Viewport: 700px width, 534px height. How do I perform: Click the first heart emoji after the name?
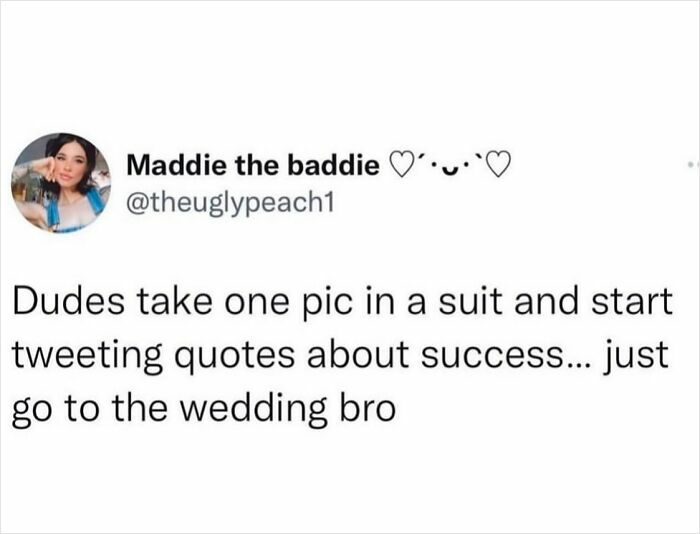point(398,161)
